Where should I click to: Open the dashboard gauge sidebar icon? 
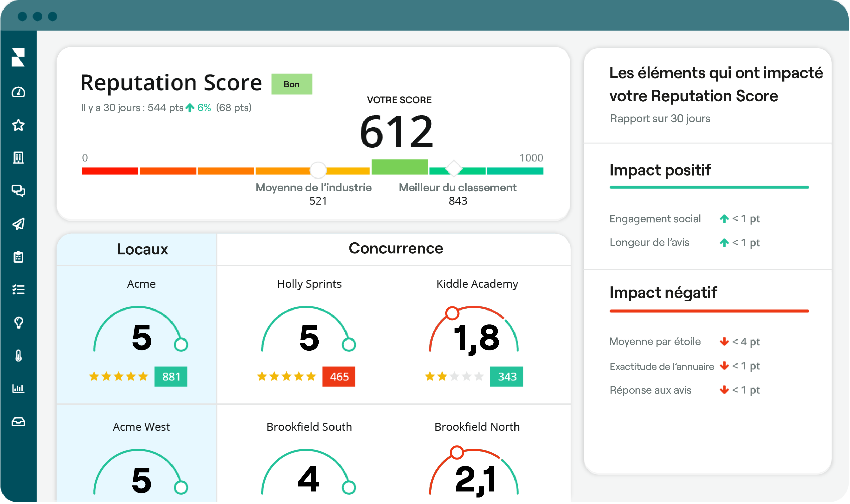tap(18, 92)
